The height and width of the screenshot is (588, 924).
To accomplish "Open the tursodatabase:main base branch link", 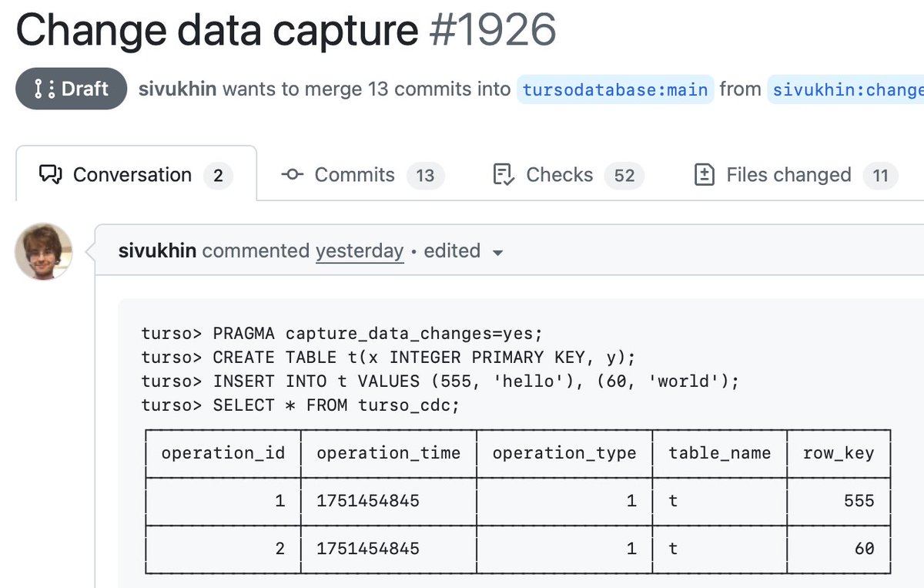I will click(x=615, y=89).
